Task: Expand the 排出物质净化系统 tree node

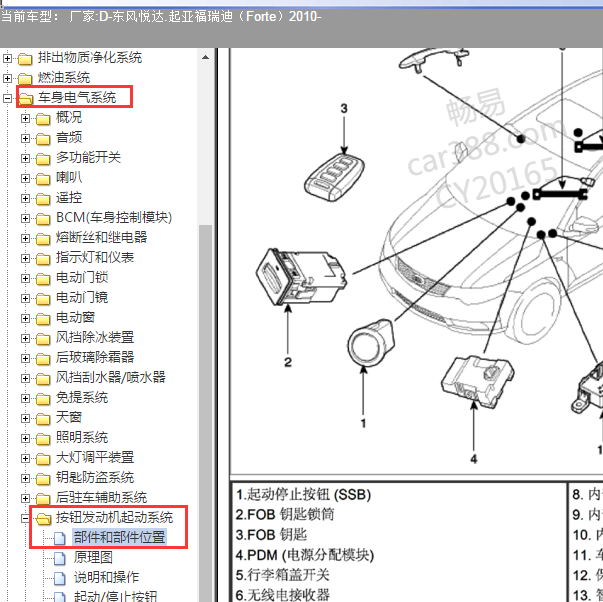Action: [7, 58]
